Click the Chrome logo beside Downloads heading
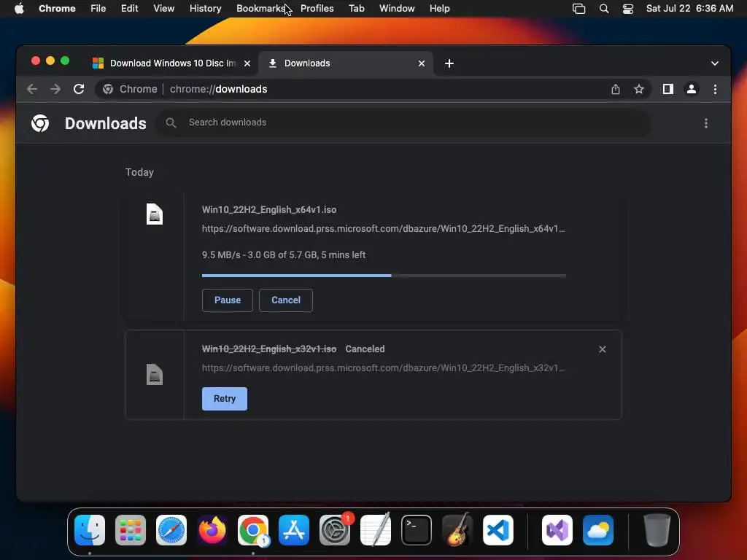Screen dimensions: 747x560 40,123
